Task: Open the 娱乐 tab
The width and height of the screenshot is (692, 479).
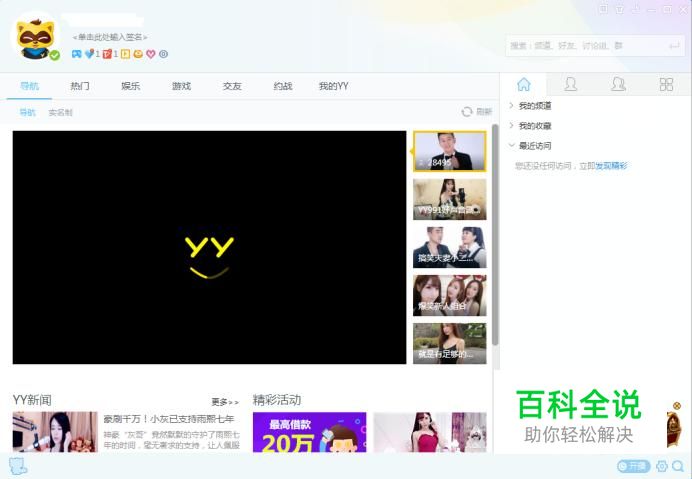Action: (131, 86)
